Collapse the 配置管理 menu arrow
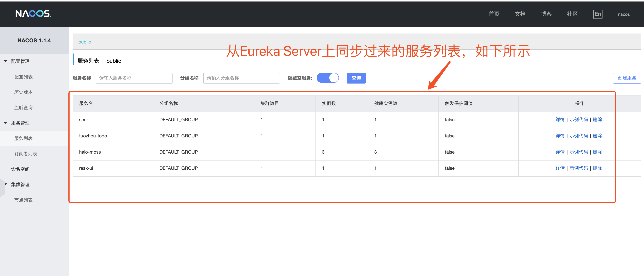The image size is (644, 276). pos(6,61)
